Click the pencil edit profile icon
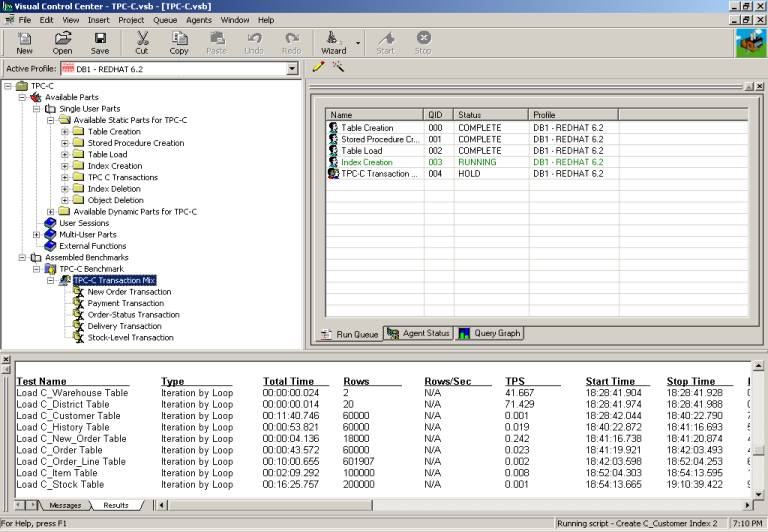This screenshot has height=532, width=768. click(x=318, y=68)
